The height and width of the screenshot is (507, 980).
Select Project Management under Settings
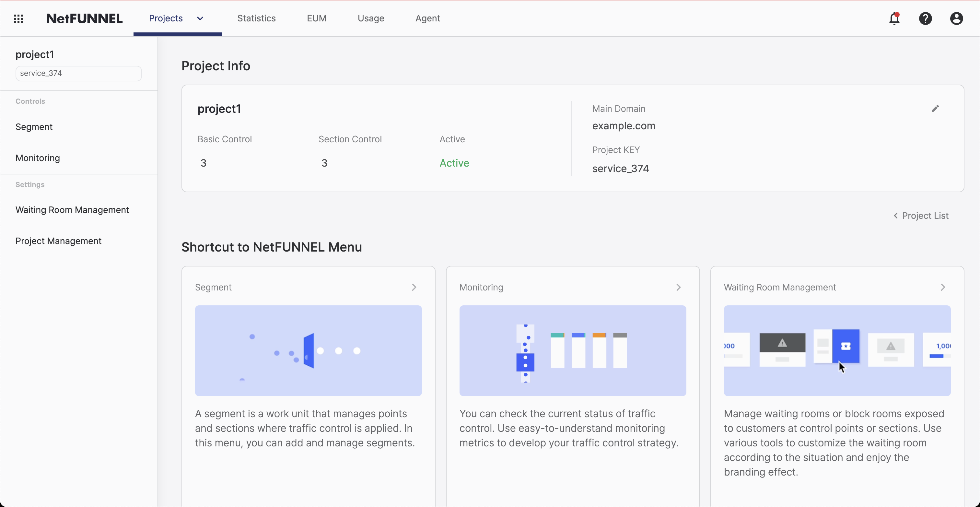59,241
